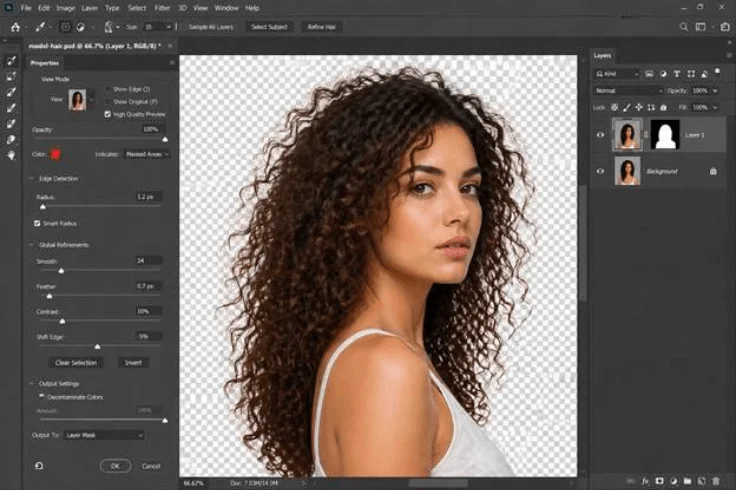This screenshot has height=490, width=736.
Task: Collapse the Global Refinements section
Action: coord(32,245)
